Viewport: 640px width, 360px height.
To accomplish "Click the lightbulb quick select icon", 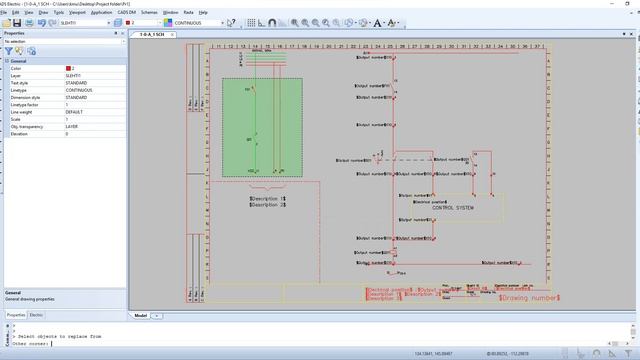I will (x=19, y=51).
